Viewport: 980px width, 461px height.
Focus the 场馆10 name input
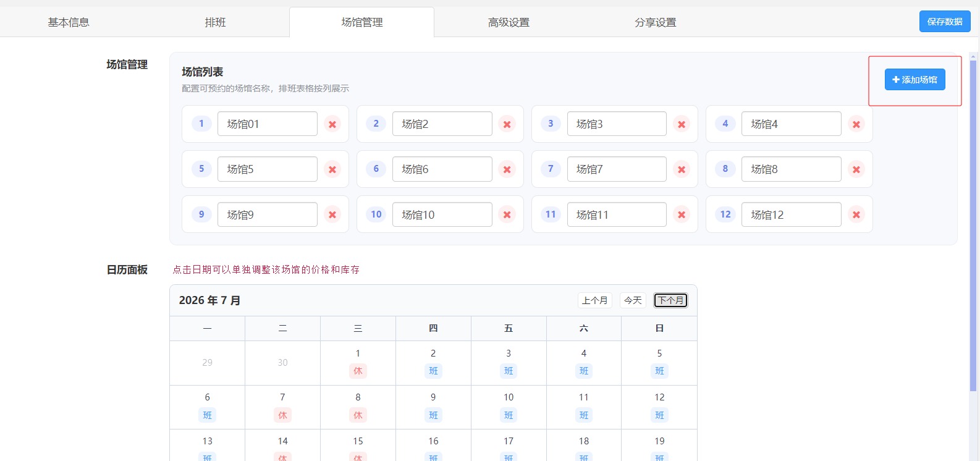[x=442, y=214]
